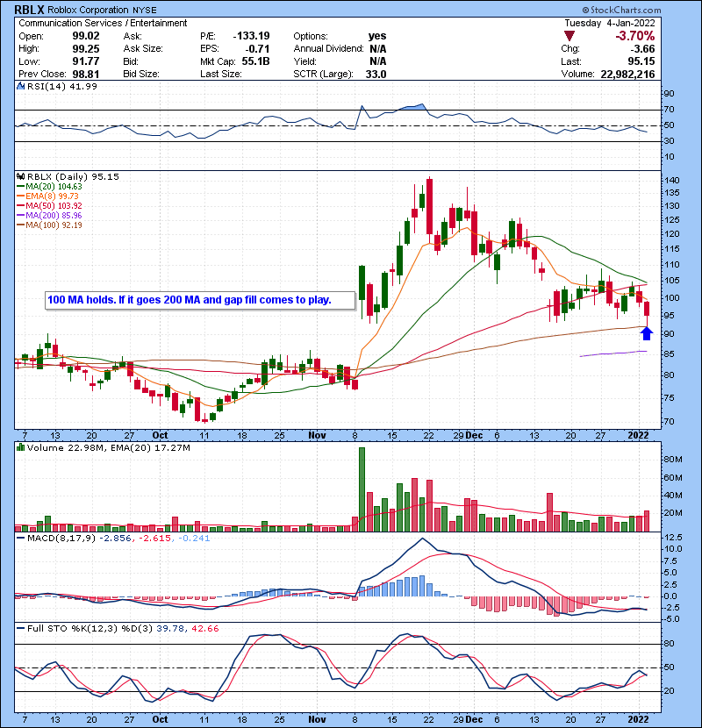
Task: Click the 12.5 MACD axis label
Action: (673, 538)
